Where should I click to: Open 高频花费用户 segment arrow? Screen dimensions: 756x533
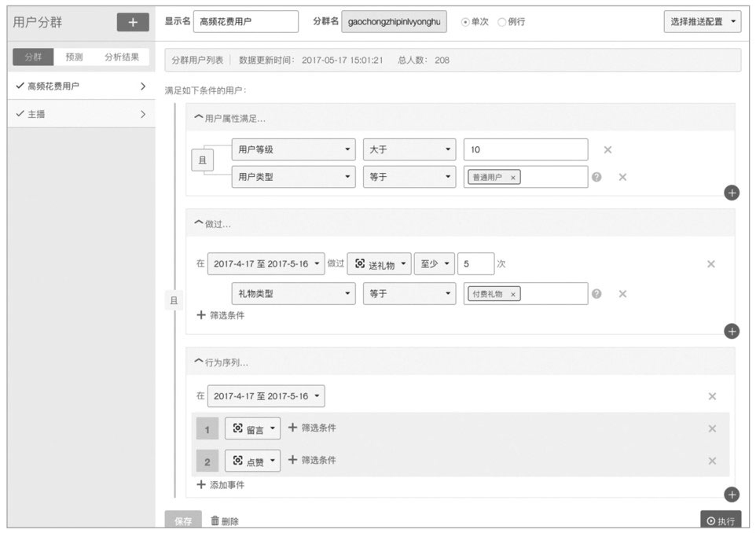(143, 86)
